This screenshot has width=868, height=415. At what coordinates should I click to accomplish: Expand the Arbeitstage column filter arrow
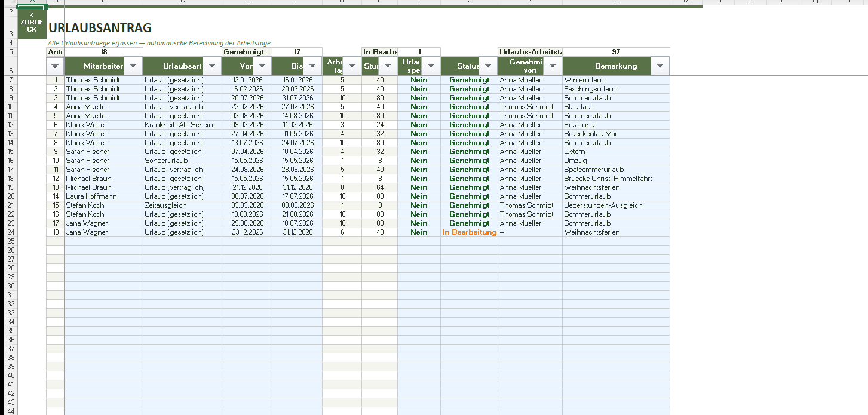click(352, 66)
